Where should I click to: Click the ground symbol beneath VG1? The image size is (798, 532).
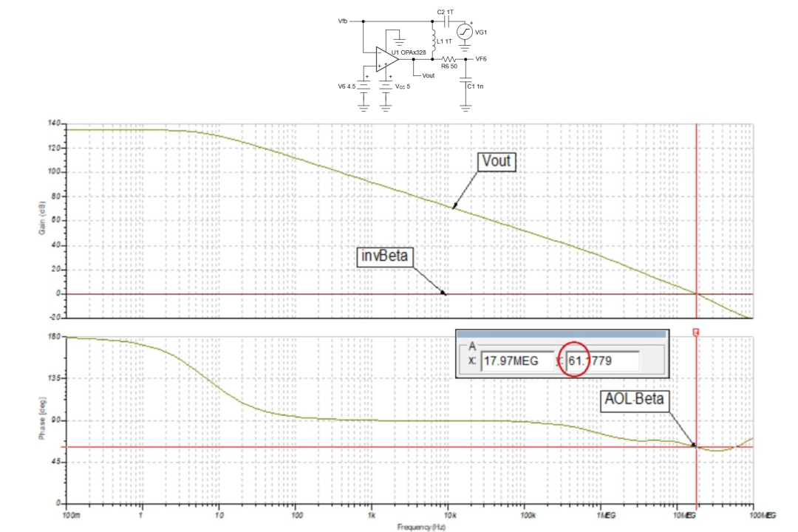[x=465, y=48]
